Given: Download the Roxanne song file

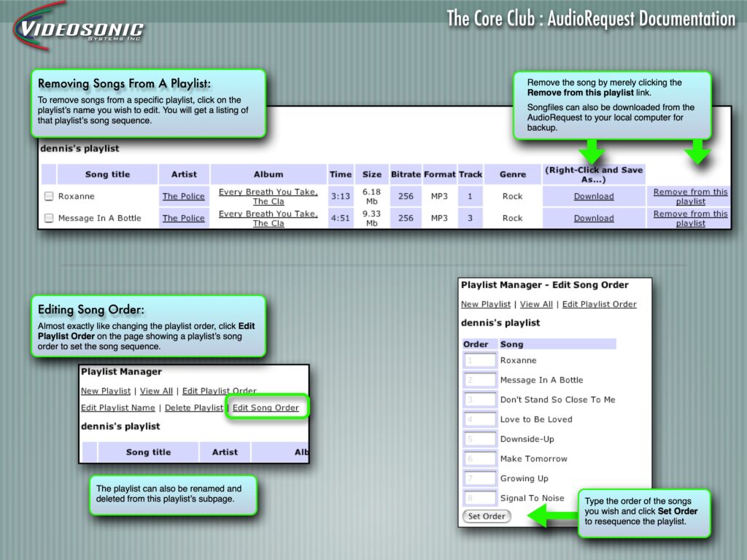Looking at the screenshot, I should [x=594, y=196].
